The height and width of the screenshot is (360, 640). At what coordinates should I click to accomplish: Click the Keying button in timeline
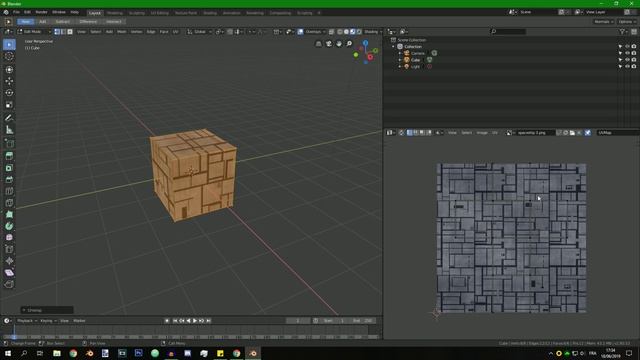tap(48, 321)
